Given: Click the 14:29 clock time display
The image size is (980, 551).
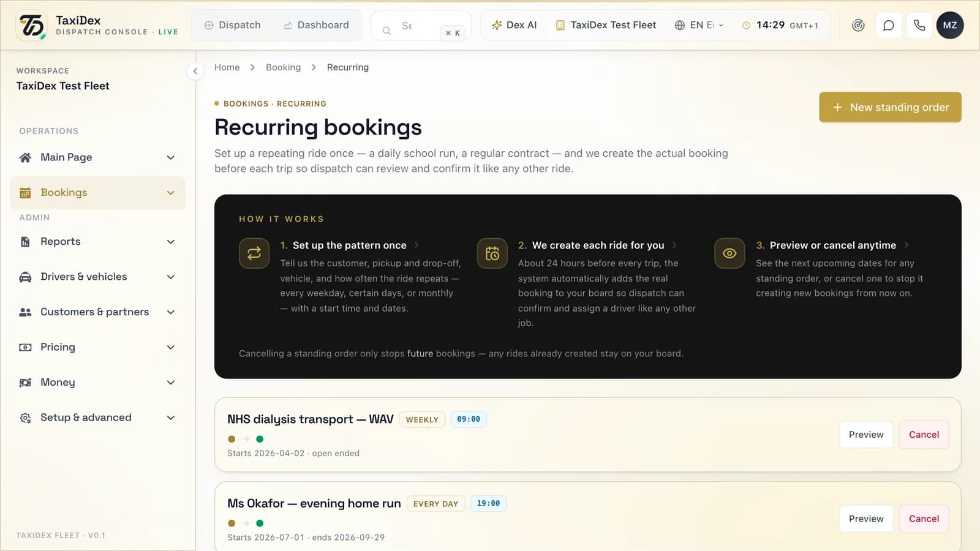Looking at the screenshot, I should pos(771,25).
